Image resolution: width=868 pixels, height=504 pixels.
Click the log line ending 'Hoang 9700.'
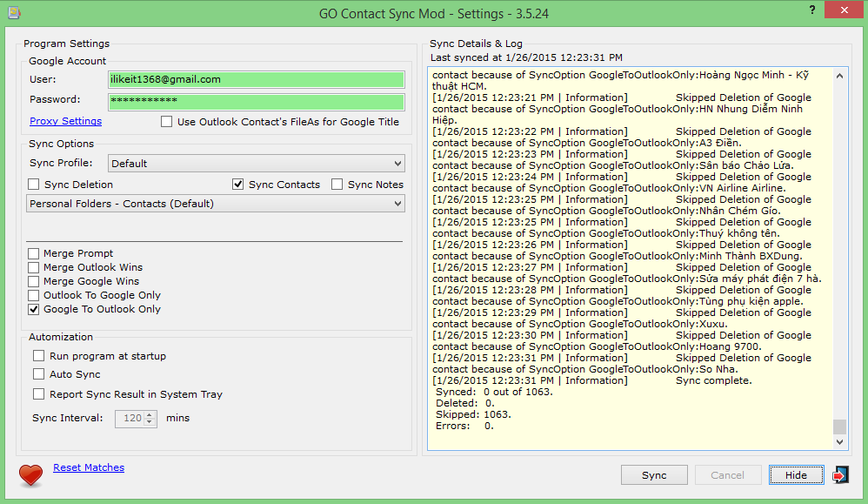[597, 346]
